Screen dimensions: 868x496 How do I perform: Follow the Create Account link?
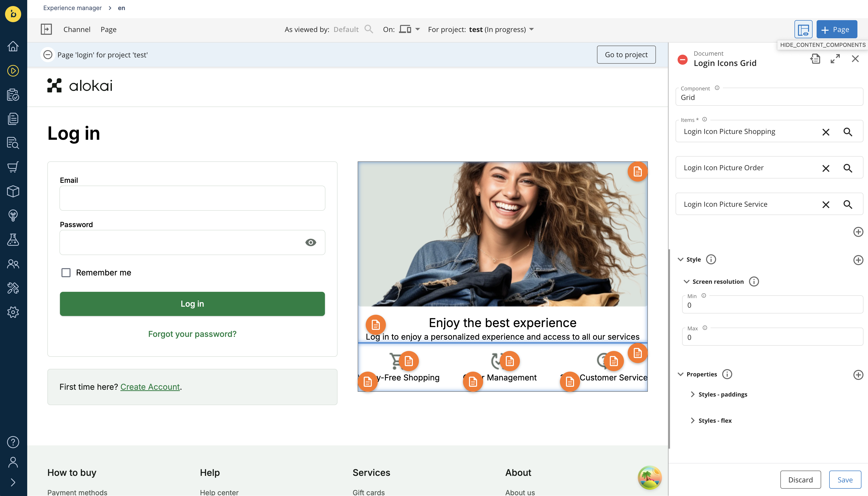click(150, 387)
